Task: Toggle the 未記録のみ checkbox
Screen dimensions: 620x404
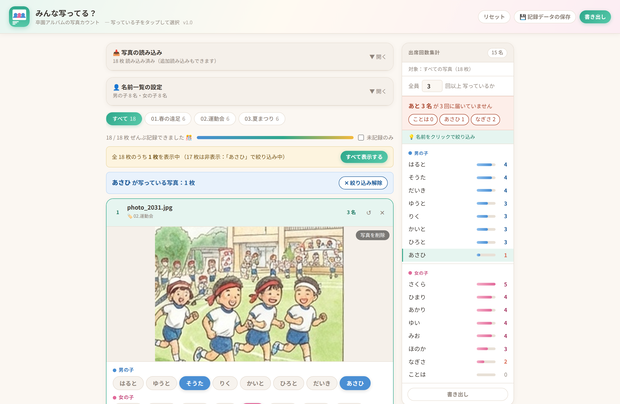Action: point(361,138)
